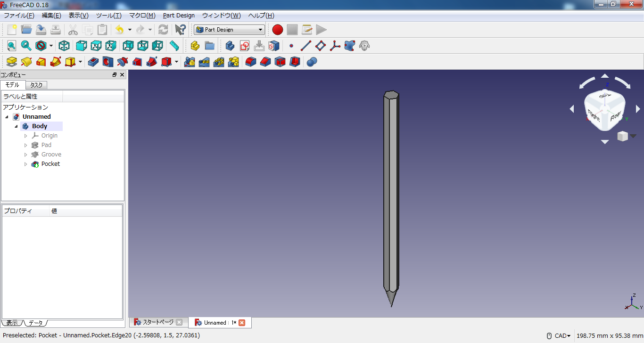Select the Groove tool in toolbar
This screenshot has width=644, height=343.
[x=123, y=62]
